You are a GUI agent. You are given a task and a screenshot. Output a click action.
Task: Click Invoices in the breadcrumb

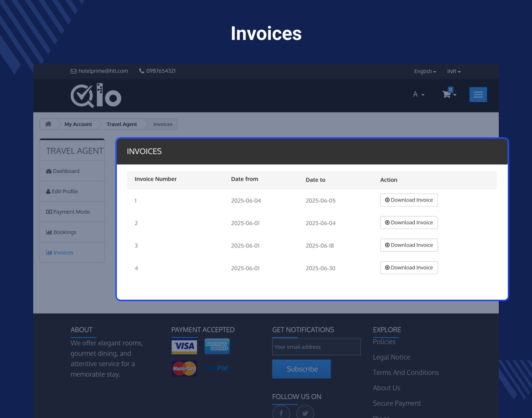163,124
